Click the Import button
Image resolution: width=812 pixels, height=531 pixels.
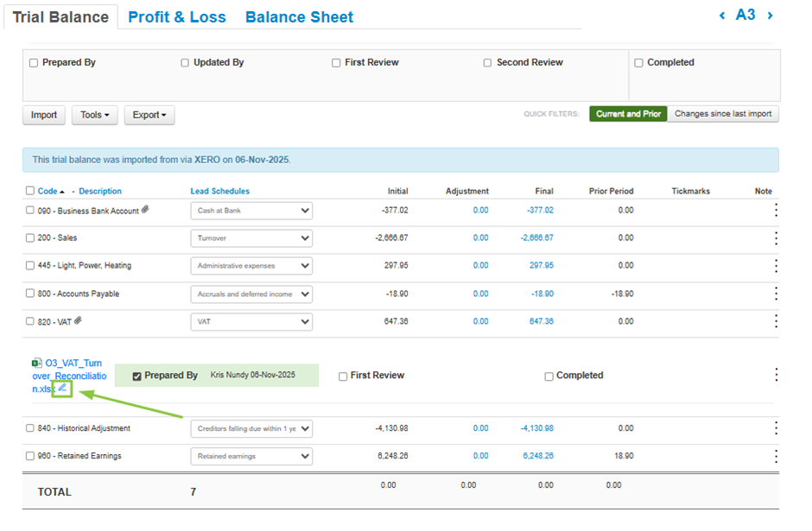tap(44, 115)
